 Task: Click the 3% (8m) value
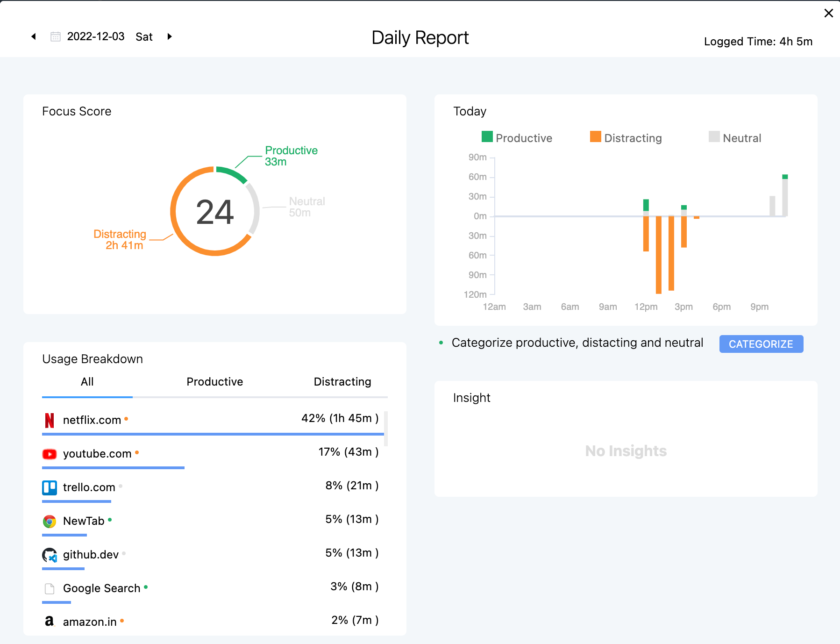(355, 587)
